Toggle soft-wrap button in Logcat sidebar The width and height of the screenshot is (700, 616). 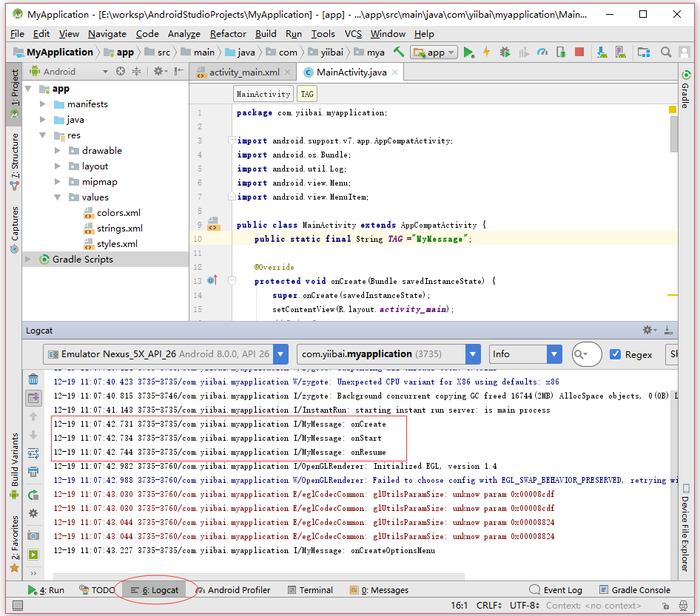point(33,453)
